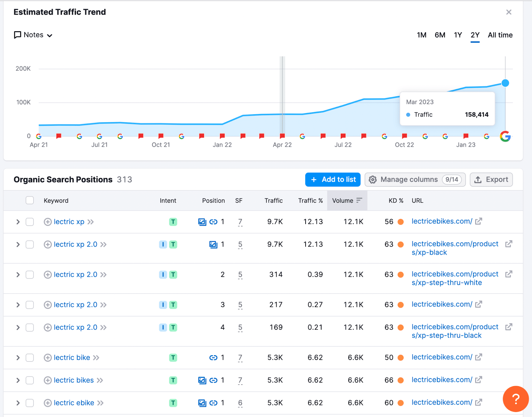532x417 pixels.
Task: Click the plus icon beside lectric ebike
Action: tap(48, 403)
